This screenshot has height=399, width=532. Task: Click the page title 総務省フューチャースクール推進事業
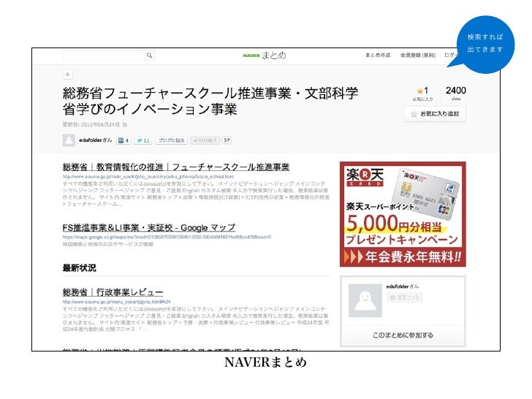(x=210, y=101)
